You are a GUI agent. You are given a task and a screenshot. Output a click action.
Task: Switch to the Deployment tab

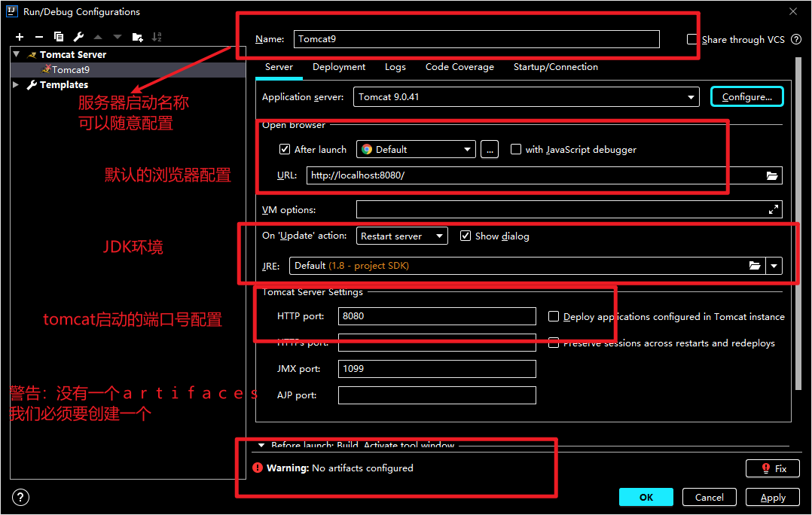(339, 67)
